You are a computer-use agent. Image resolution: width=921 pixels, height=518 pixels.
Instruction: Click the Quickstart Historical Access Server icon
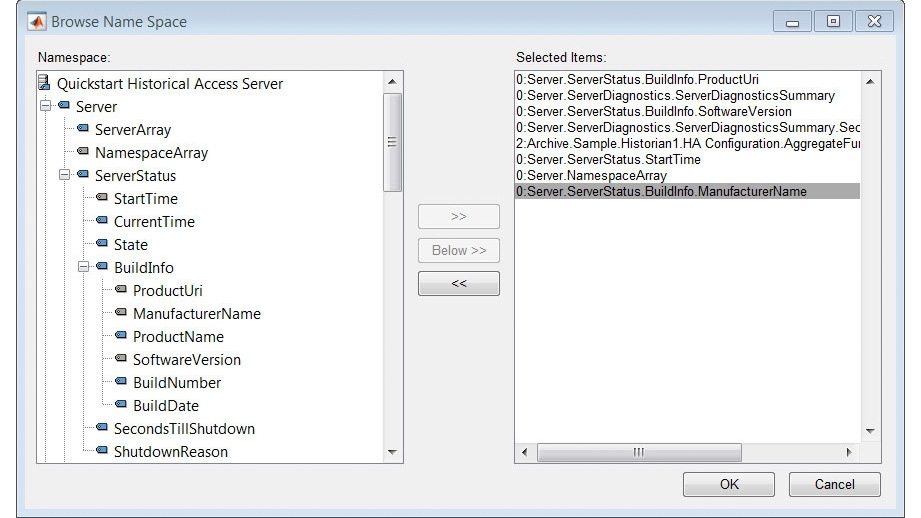coord(44,84)
